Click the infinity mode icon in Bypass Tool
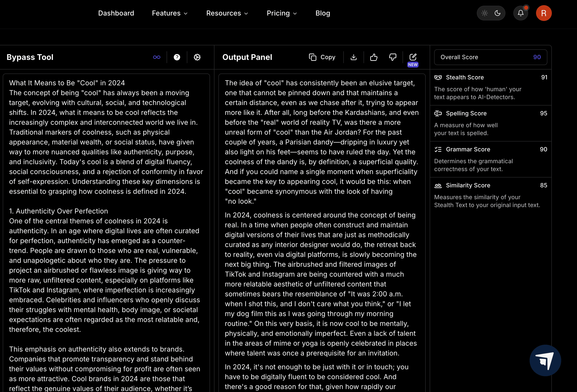577x392 pixels. (x=157, y=57)
